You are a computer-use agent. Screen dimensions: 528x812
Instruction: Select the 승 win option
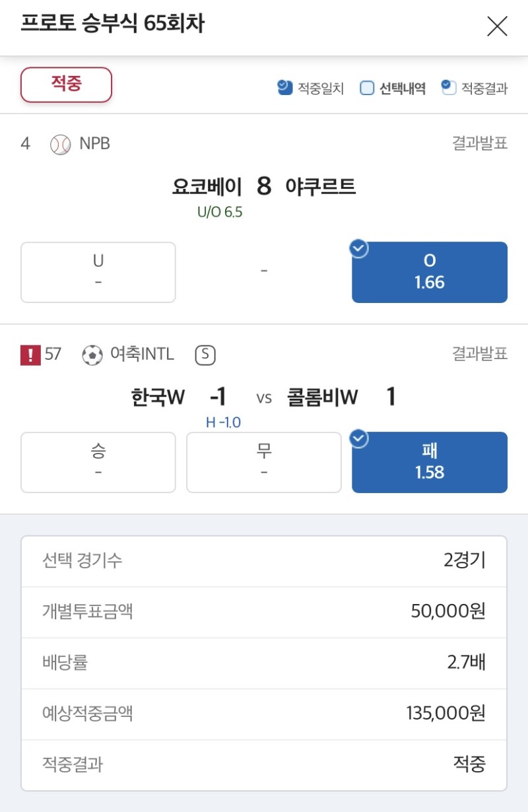point(98,462)
